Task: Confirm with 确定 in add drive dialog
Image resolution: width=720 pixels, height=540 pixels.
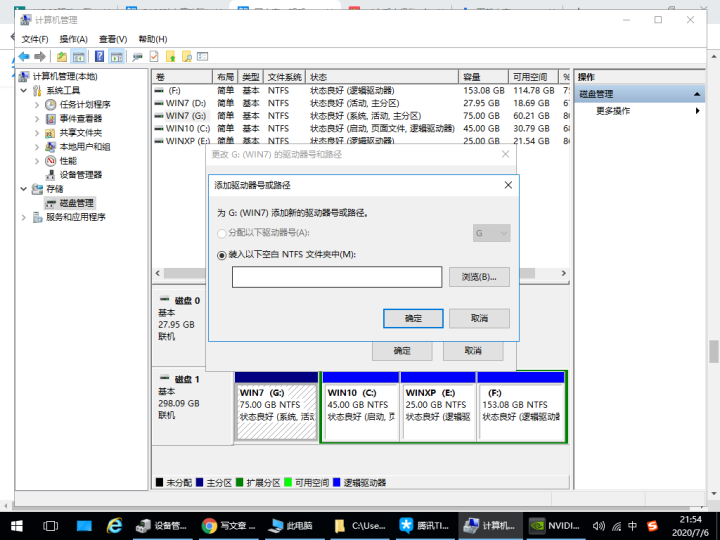Action: 413,318
